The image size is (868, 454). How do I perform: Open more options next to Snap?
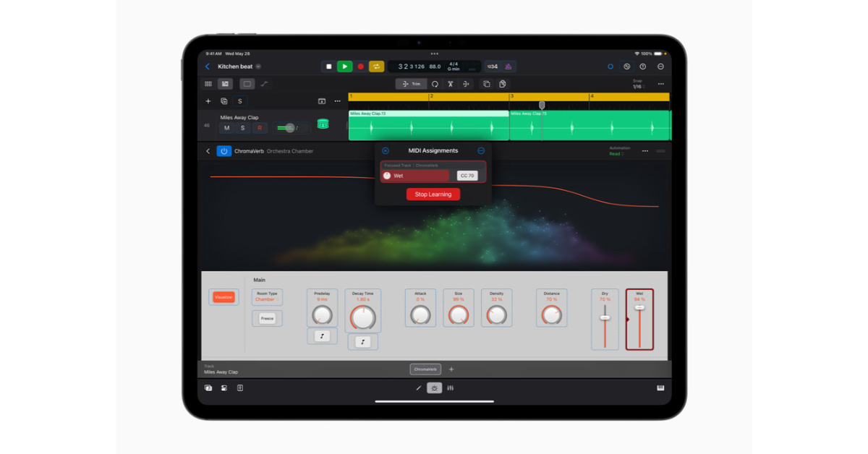660,84
